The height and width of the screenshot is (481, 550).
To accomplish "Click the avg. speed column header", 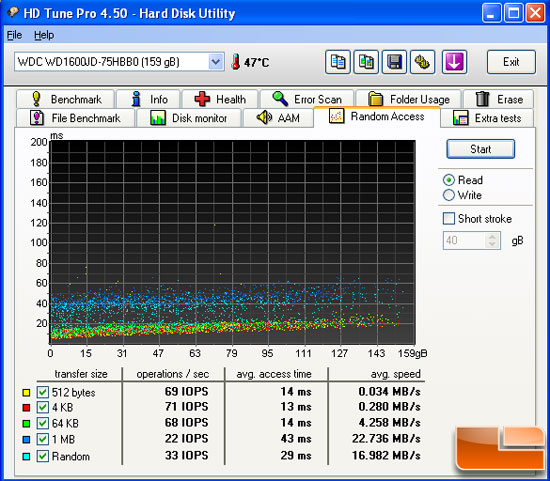I will 396,374.
